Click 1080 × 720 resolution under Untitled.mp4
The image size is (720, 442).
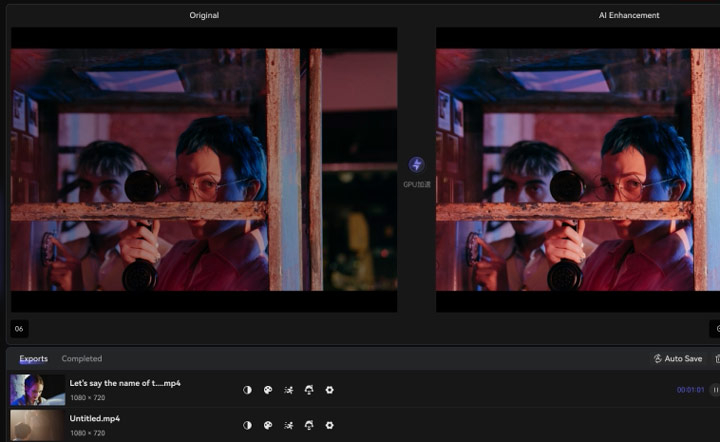(x=88, y=433)
